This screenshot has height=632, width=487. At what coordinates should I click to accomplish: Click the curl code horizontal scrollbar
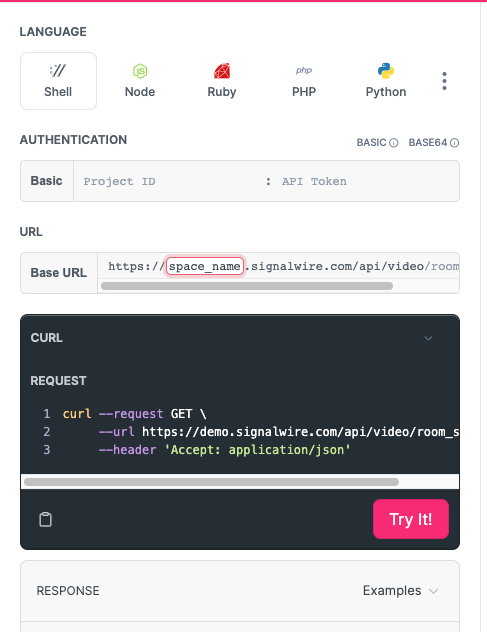211,482
